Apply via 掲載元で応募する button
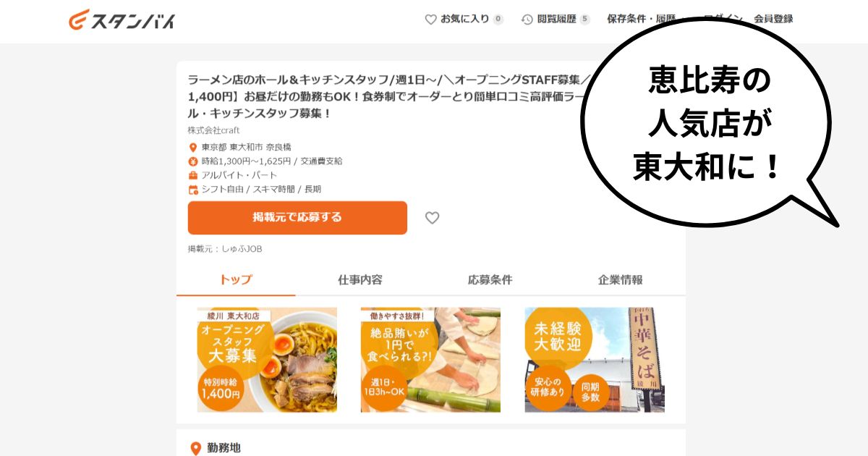The height and width of the screenshot is (456, 868). 297,218
